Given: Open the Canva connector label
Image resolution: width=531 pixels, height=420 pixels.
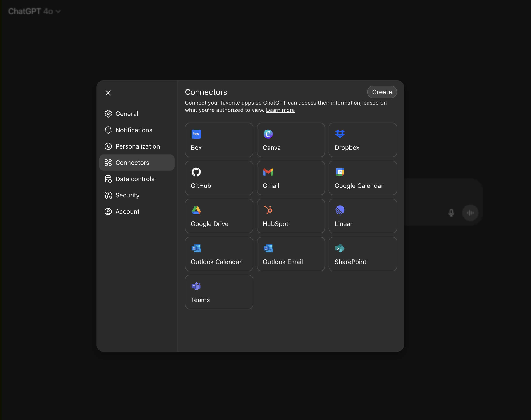Looking at the screenshot, I should [272, 148].
